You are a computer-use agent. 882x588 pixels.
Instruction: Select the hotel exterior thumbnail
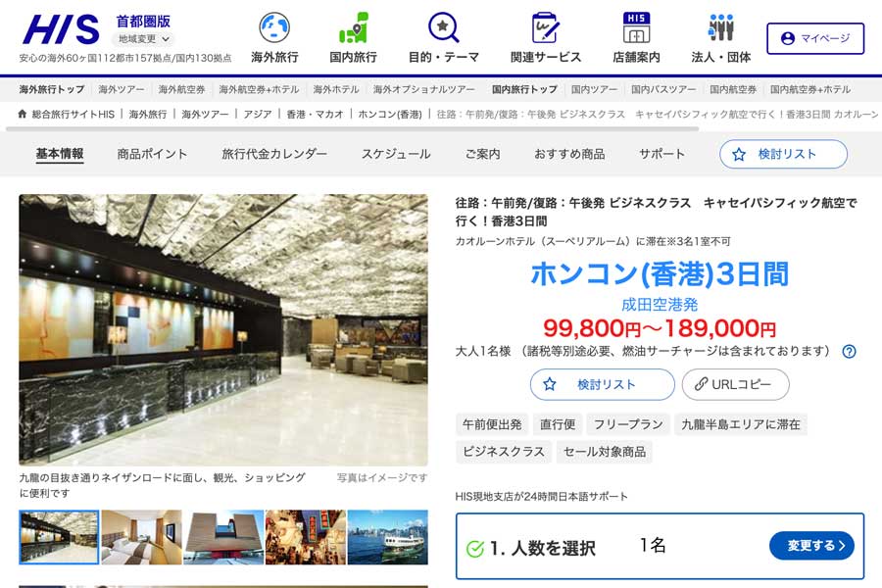coord(223,537)
